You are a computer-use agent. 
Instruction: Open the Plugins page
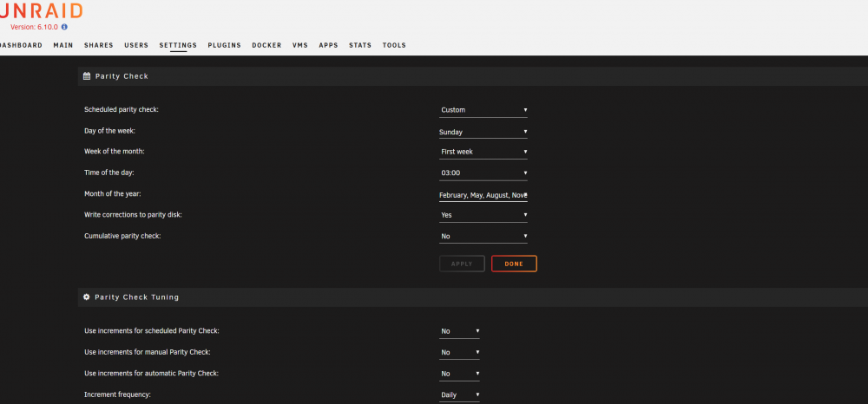(x=224, y=45)
